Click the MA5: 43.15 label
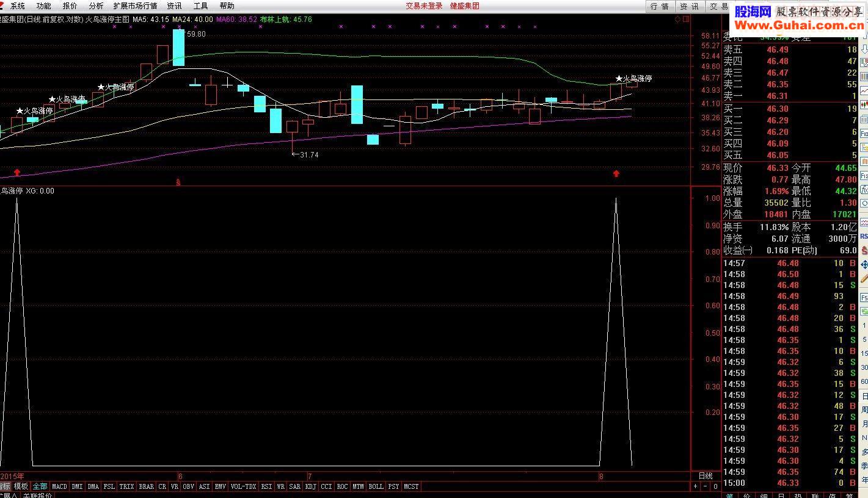This screenshot has height=498, width=868. (151, 20)
